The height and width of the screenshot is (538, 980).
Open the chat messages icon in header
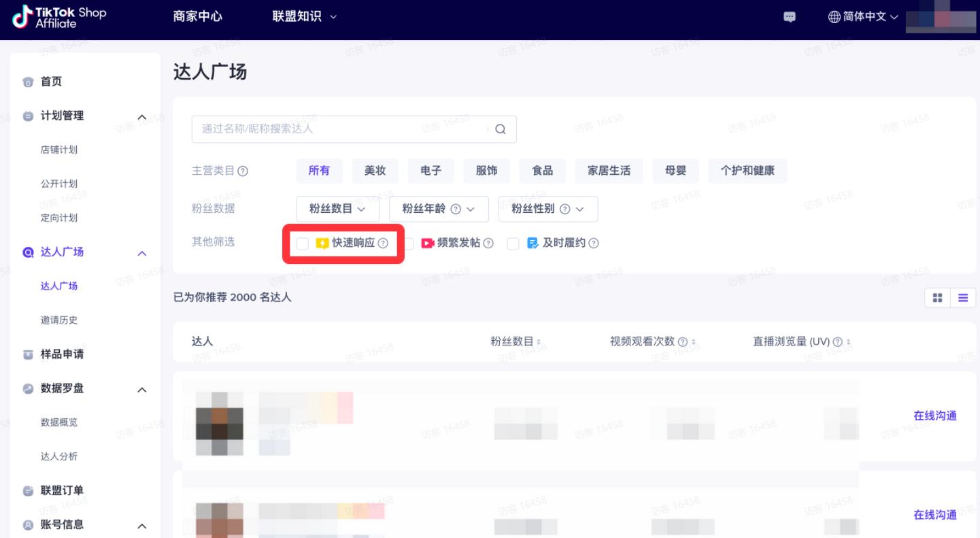point(790,17)
